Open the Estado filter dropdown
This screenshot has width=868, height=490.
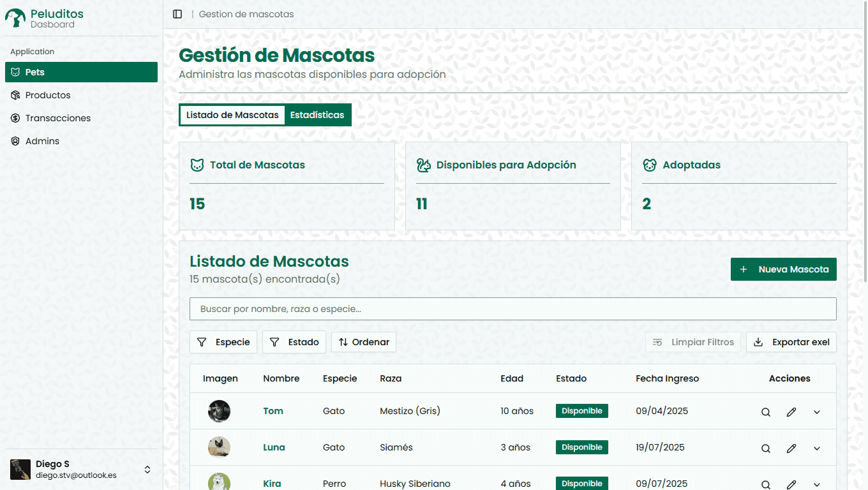294,342
